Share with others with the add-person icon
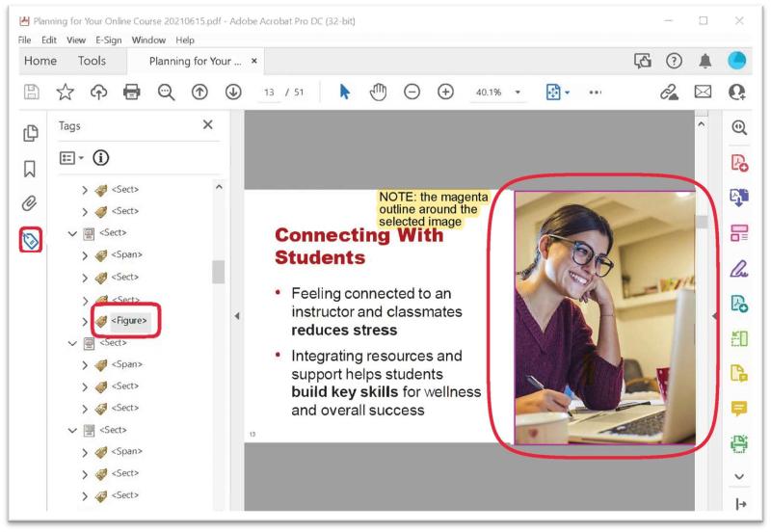 (x=736, y=92)
